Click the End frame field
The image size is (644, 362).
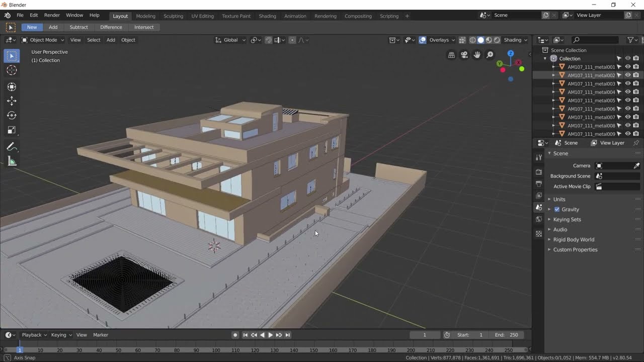(x=507, y=335)
